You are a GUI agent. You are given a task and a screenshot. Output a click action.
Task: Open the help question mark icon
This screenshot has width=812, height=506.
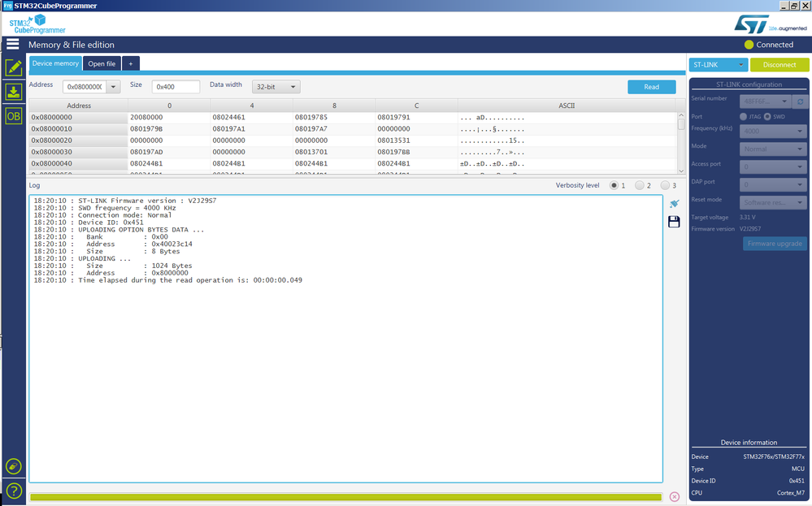[14, 491]
